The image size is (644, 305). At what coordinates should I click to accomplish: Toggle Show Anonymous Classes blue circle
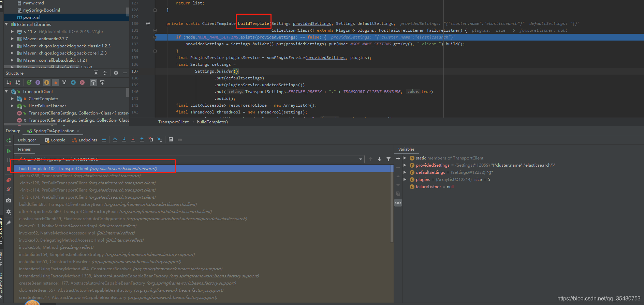point(73,82)
